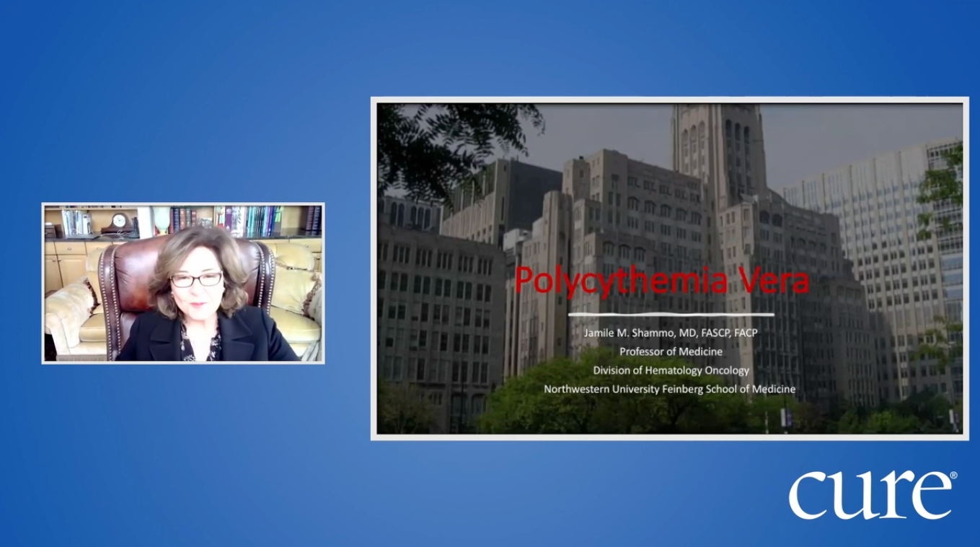This screenshot has height=547, width=980.
Task: Click the name 'Jamile M. Shammo, MD, FASCP, FACP'
Action: (x=670, y=333)
